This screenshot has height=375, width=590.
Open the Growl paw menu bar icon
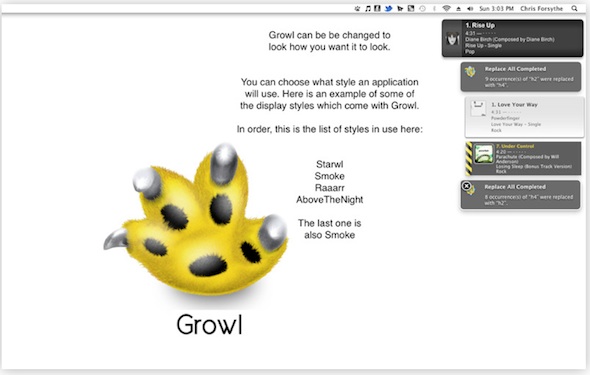357,8
